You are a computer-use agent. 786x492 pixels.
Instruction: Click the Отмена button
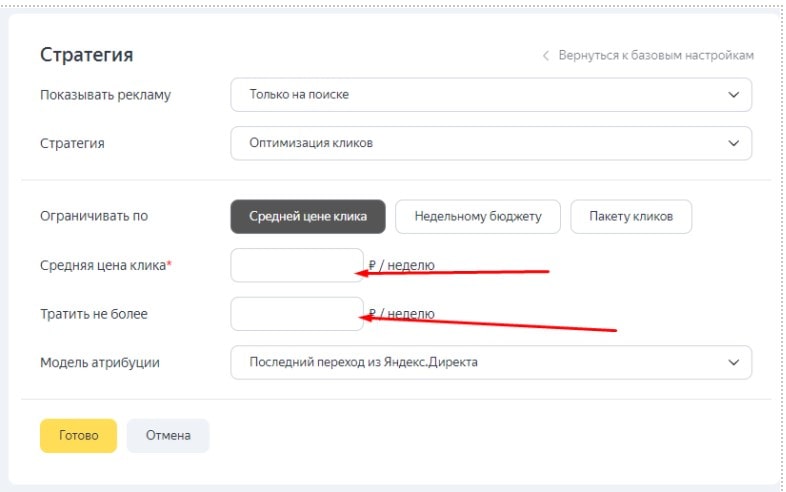coord(168,436)
